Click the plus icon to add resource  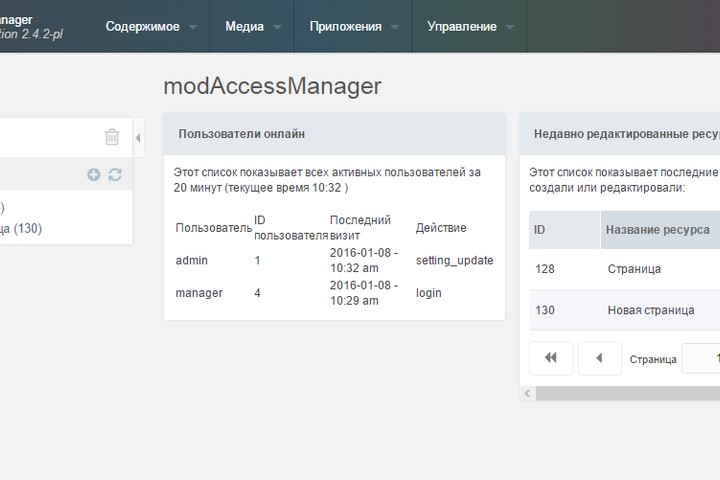pos(94,174)
